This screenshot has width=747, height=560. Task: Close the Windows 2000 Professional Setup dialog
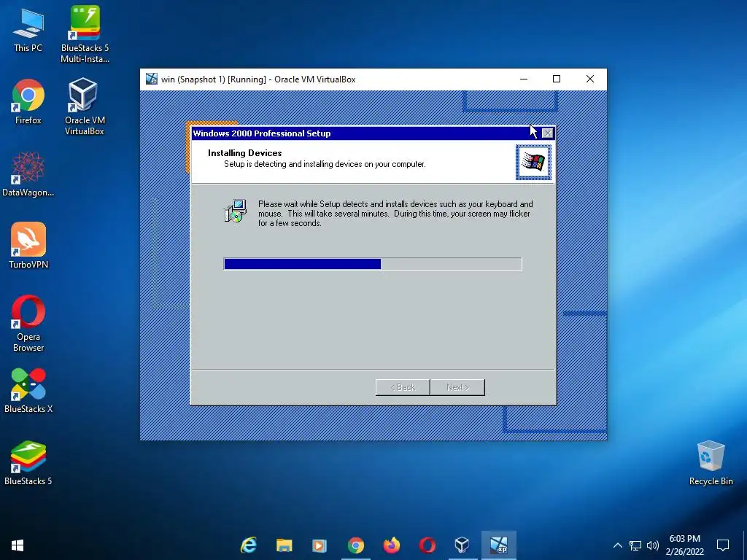coord(548,133)
